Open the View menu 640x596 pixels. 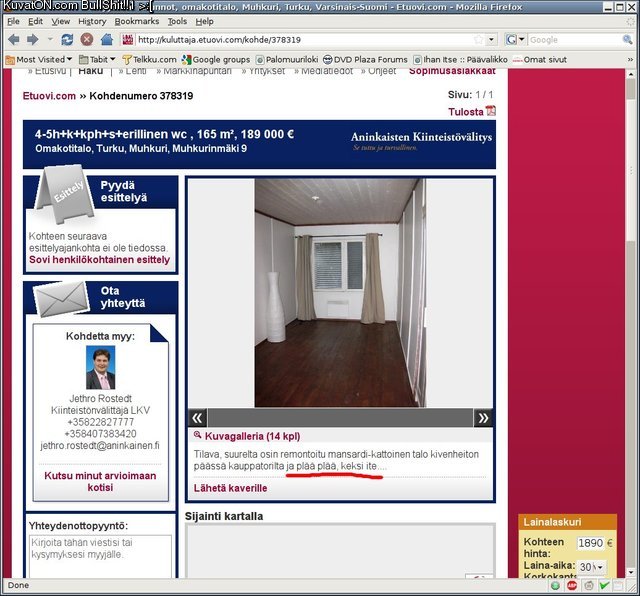point(60,22)
